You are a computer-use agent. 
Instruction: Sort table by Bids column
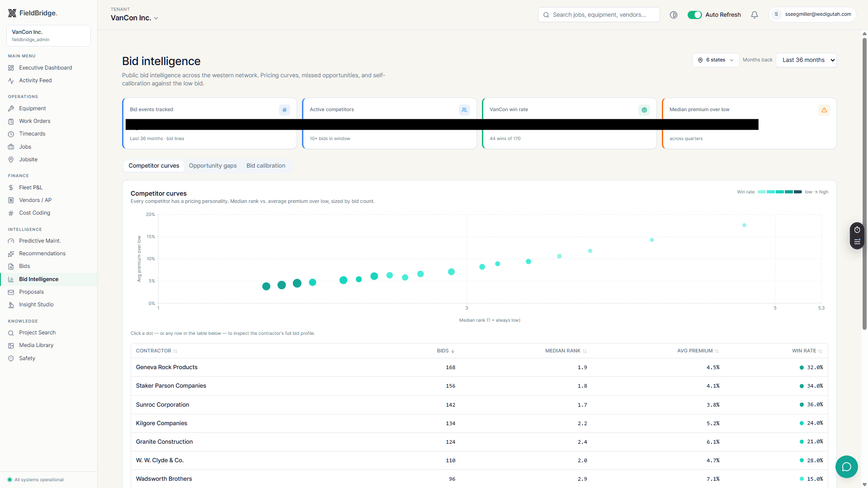point(446,351)
